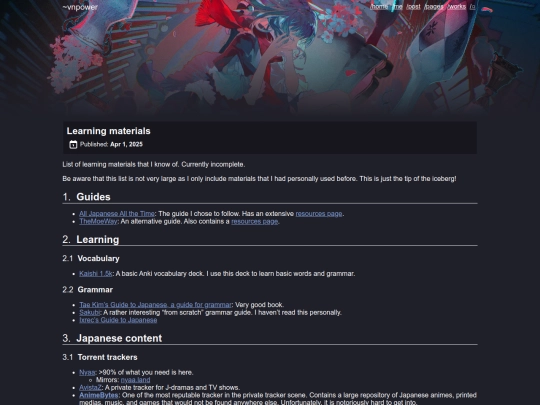The image size is (540, 405).
Task: Visit the Sakubi grammar guide link
Action: point(90,313)
